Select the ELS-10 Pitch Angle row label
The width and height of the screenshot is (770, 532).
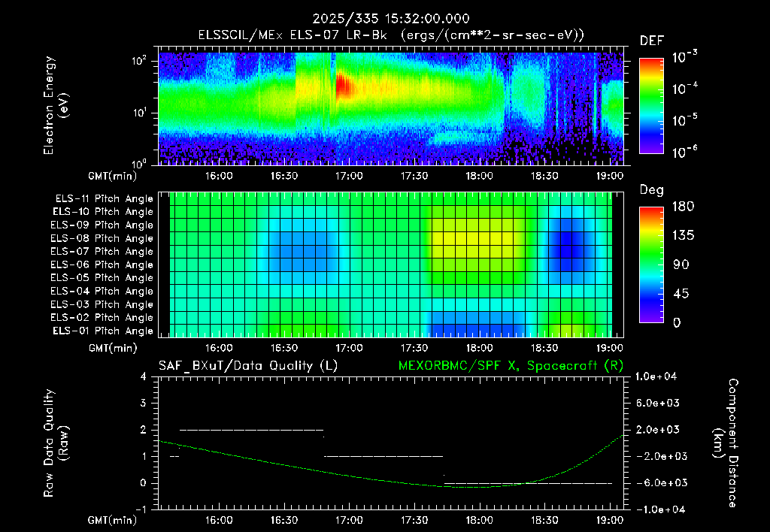(103, 212)
